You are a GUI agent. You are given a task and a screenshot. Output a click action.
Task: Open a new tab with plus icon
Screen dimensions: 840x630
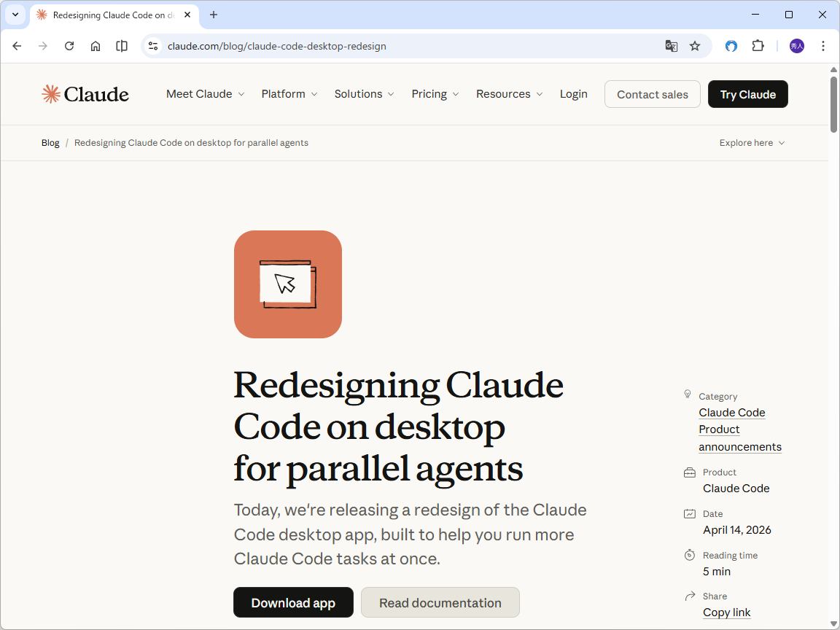pyautogui.click(x=213, y=15)
